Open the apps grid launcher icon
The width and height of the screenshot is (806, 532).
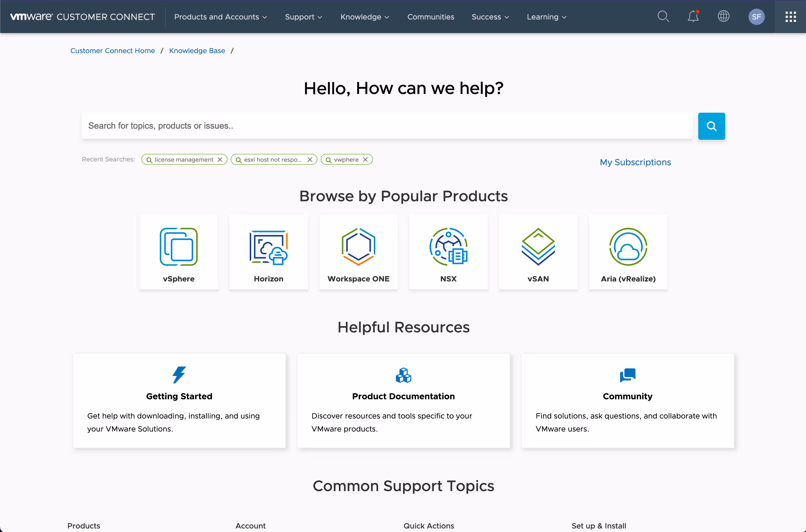point(790,17)
